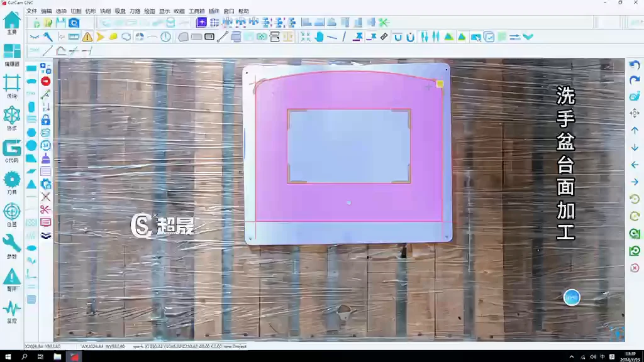Open the 刀具 saw blade panel

[x=12, y=183]
